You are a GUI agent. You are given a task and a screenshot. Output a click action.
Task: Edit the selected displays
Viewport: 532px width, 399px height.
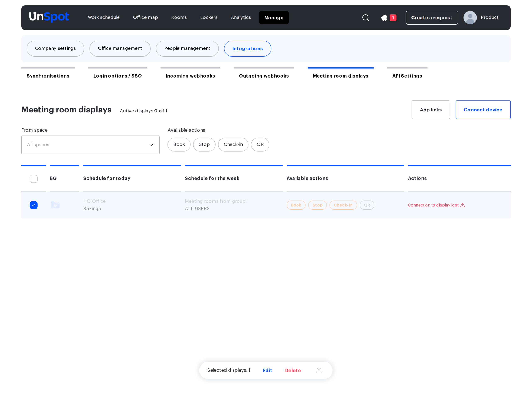[x=267, y=370]
